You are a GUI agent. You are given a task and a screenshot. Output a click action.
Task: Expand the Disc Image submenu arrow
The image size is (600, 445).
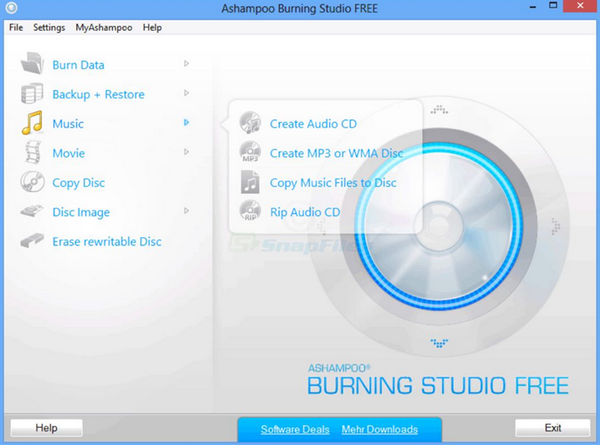[186, 212]
